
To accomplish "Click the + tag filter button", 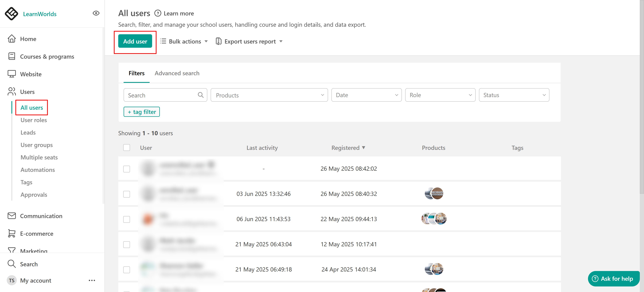I will click(x=142, y=112).
